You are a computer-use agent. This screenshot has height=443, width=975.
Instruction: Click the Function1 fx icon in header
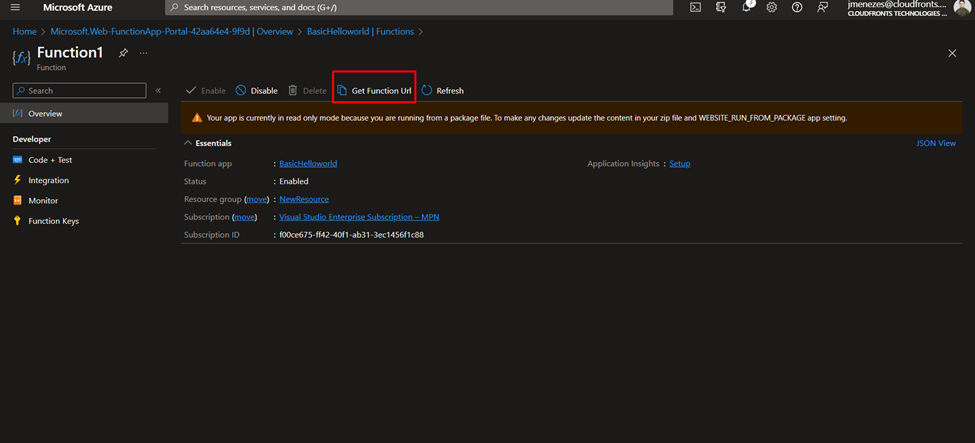[21, 58]
